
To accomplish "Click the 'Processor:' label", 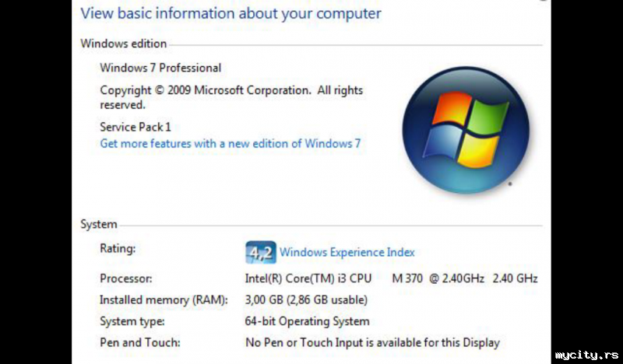I will [x=126, y=278].
